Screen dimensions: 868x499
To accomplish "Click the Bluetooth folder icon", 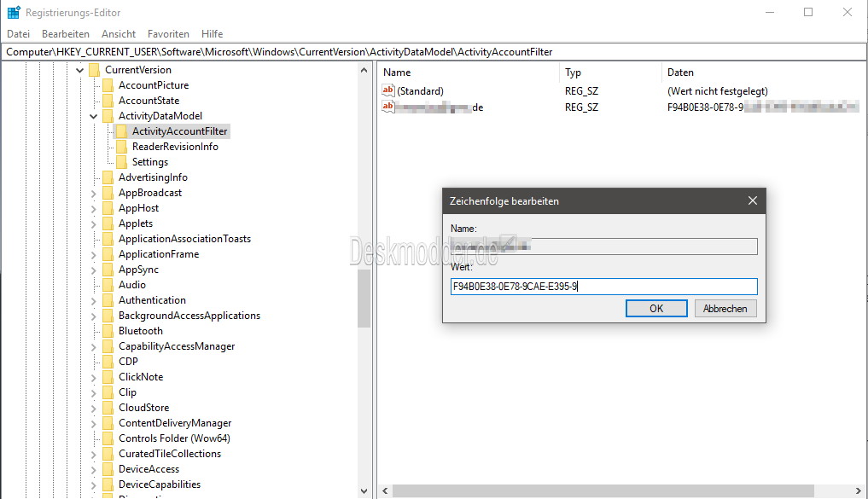I will point(108,331).
